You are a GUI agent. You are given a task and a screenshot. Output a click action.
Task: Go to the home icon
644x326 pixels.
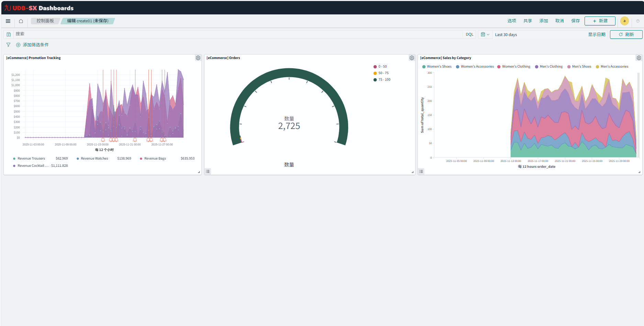click(21, 21)
